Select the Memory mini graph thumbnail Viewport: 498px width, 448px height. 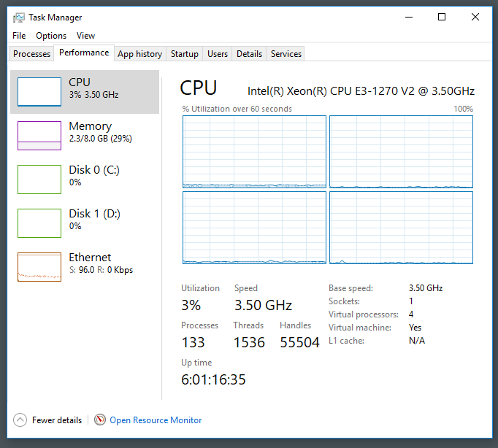pos(39,136)
